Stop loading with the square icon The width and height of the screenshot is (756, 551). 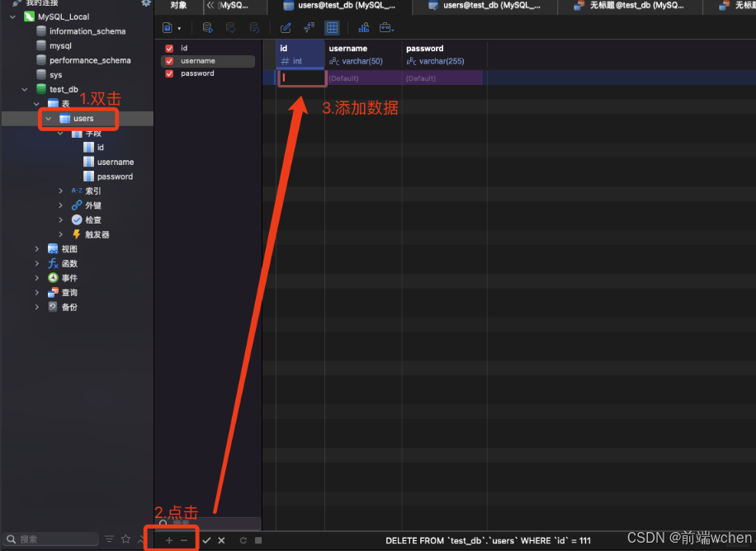coord(258,540)
